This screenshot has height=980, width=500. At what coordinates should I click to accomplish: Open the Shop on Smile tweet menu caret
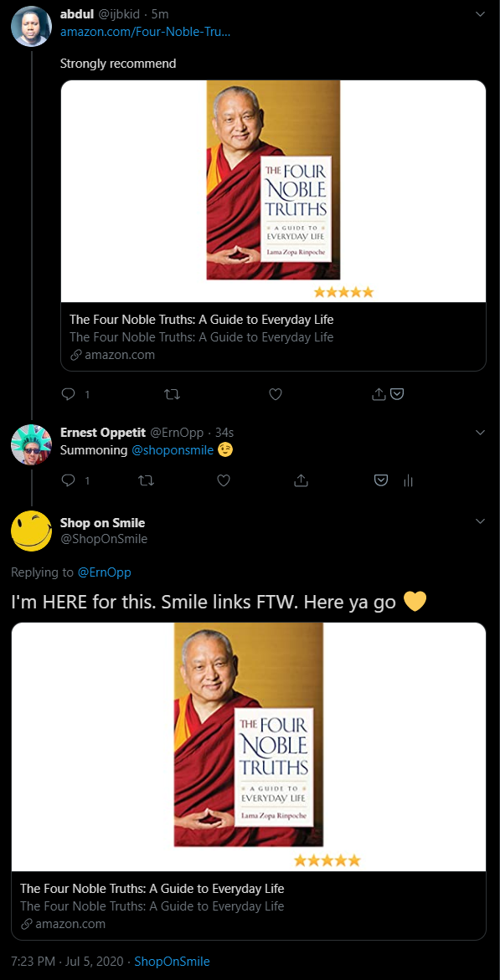coord(480,521)
